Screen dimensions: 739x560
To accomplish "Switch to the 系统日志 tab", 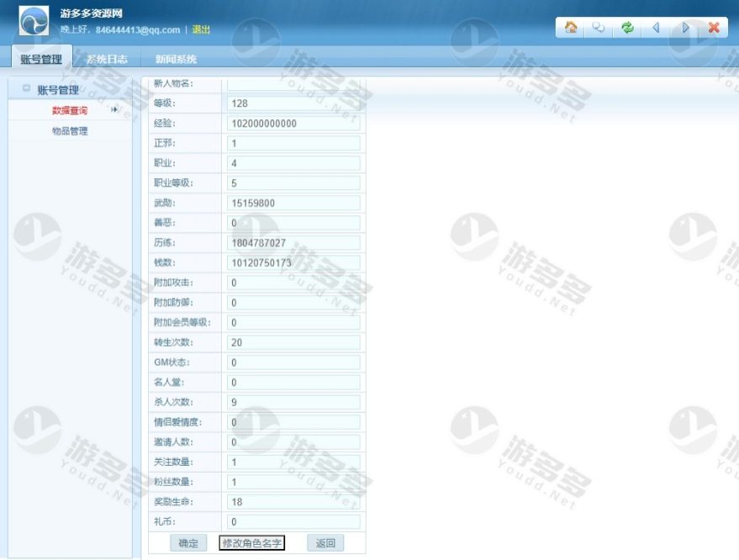I will pos(107,59).
